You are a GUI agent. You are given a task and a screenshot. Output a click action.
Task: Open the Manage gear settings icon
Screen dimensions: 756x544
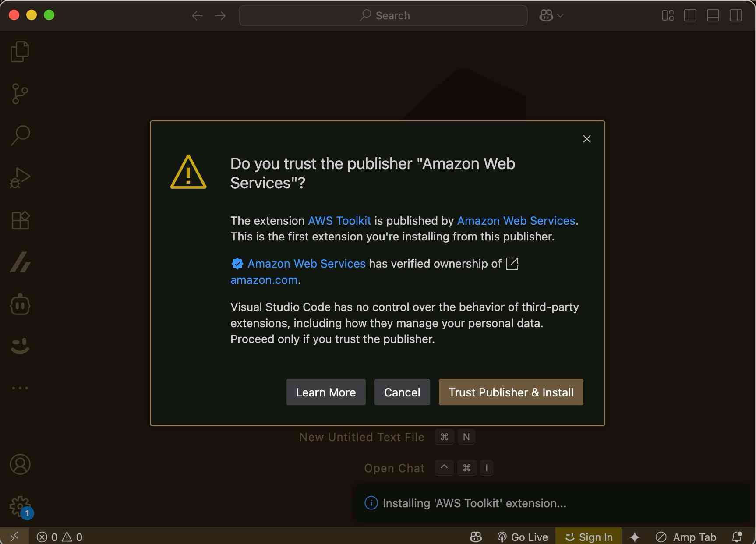20,506
